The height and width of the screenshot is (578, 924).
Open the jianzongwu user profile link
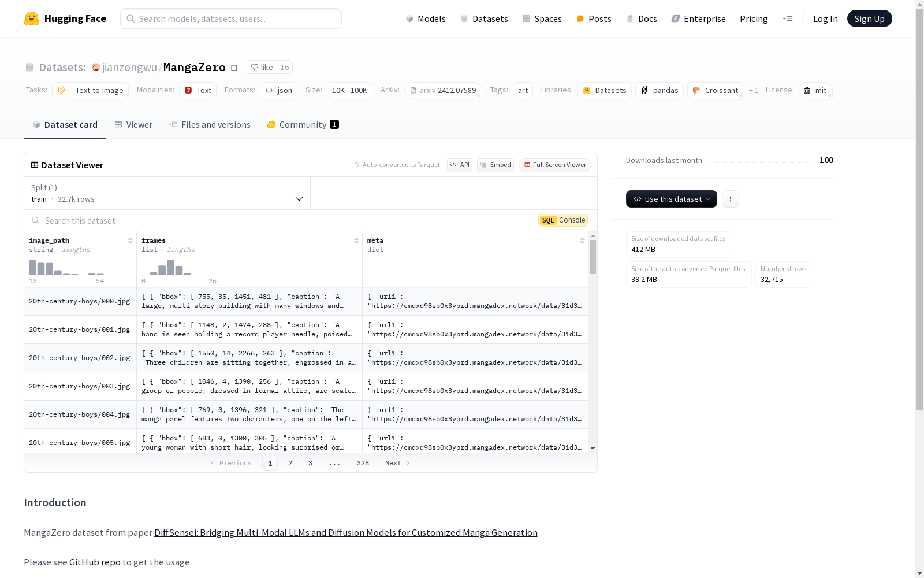[129, 67]
